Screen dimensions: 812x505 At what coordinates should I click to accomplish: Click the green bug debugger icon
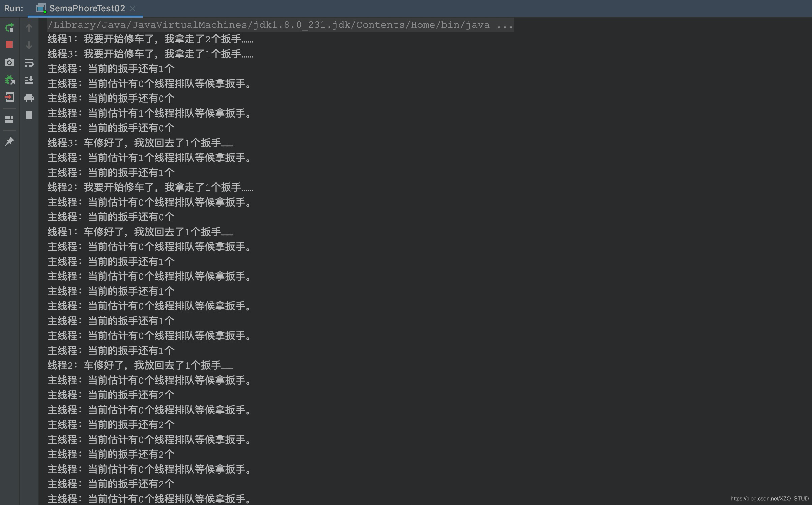9,80
